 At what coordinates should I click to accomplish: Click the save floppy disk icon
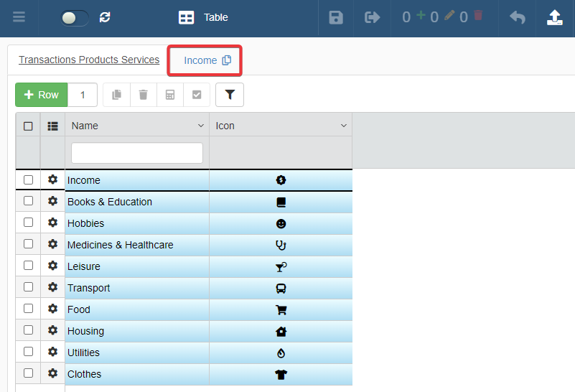[x=336, y=17]
